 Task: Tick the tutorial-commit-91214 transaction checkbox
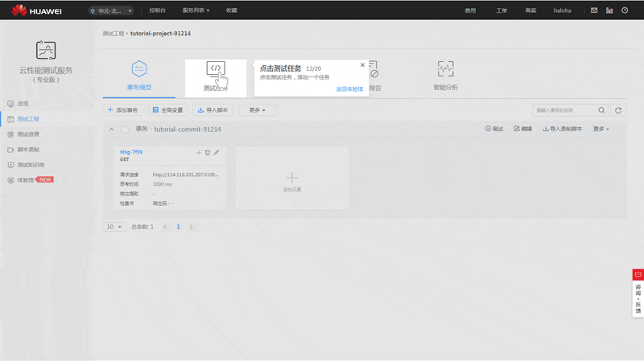(125, 129)
